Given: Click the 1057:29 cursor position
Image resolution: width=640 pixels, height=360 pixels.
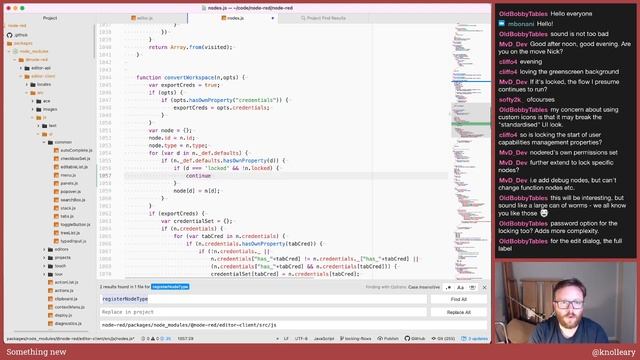Looking at the screenshot, I should (185, 338).
